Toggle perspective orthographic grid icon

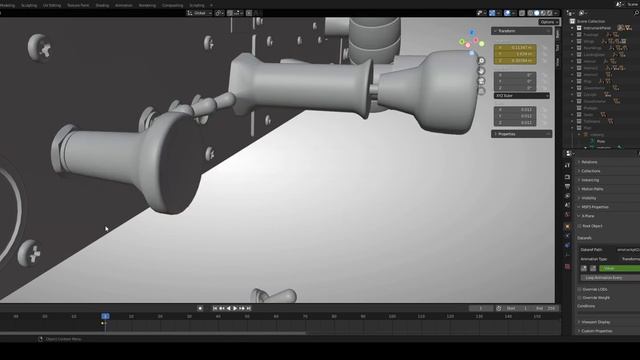482,91
